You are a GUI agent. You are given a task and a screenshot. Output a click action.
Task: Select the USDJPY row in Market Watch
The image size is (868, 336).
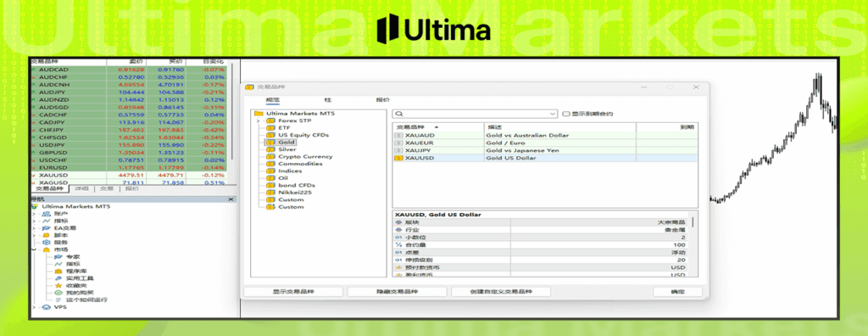pyautogui.click(x=129, y=145)
